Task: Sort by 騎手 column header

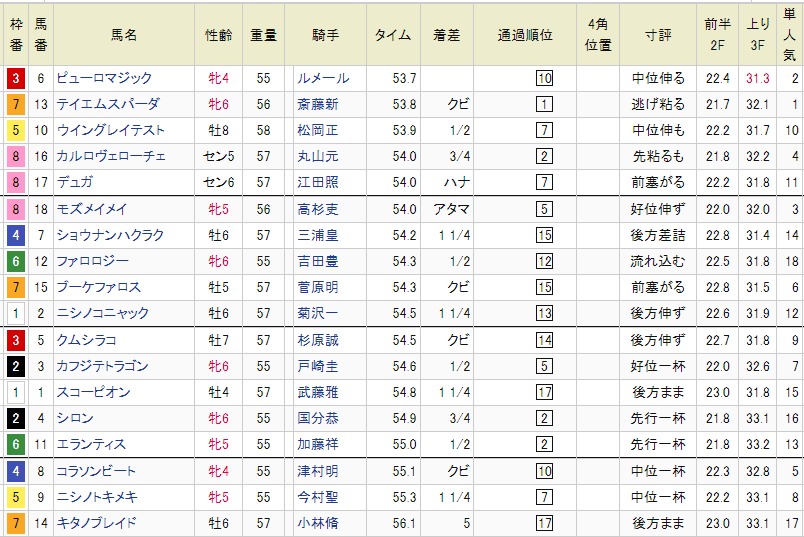Action: point(325,35)
